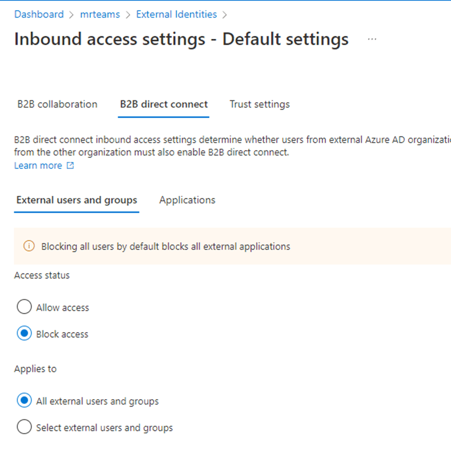
Task: Select the Allow access radio button
Action: pyautogui.click(x=24, y=307)
